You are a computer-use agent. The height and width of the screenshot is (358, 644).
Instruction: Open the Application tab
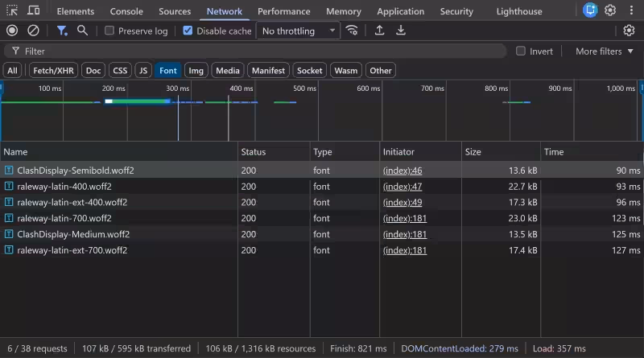pyautogui.click(x=400, y=11)
